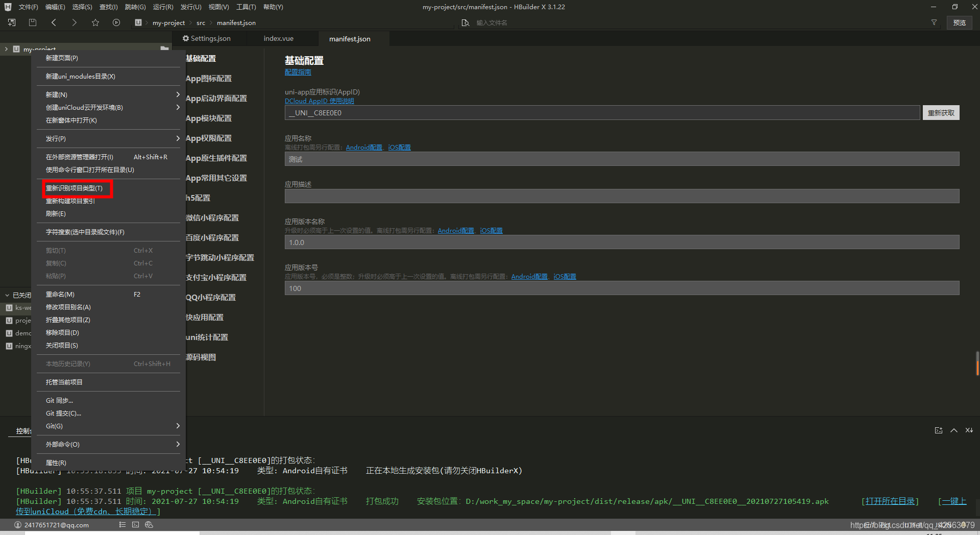Open 微信小程序配置 section
The image size is (980, 535).
pyautogui.click(x=212, y=218)
